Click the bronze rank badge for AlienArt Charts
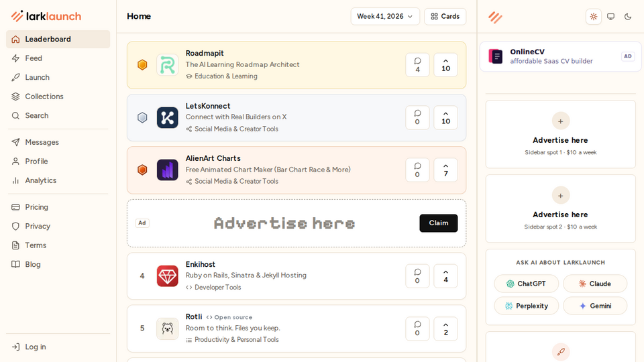This screenshot has height=362, width=644. pyautogui.click(x=142, y=170)
